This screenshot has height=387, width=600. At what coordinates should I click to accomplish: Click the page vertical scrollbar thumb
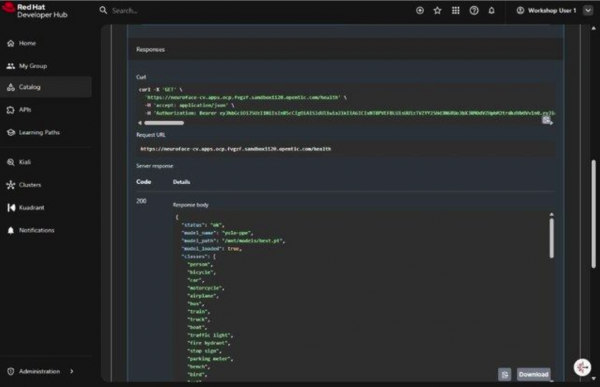(x=593, y=214)
